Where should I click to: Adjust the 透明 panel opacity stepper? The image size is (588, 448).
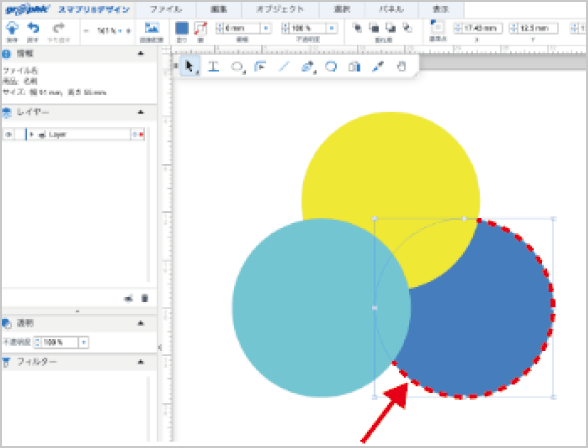coord(38,342)
